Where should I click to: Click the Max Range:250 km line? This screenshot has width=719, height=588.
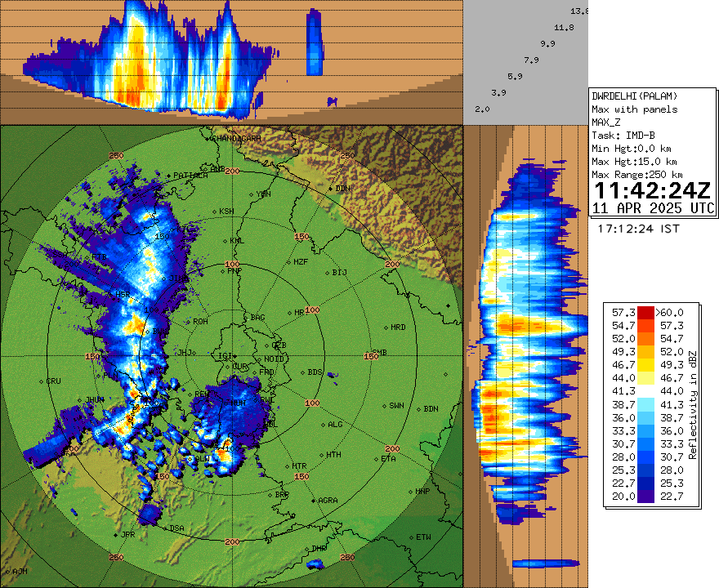click(637, 175)
